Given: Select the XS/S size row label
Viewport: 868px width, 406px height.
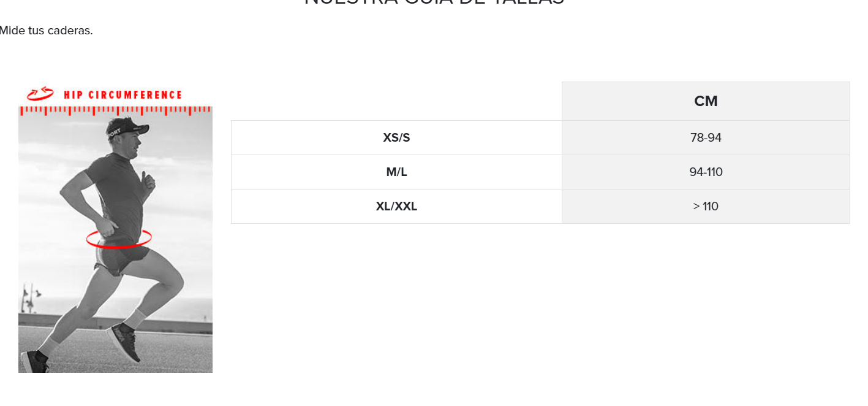Looking at the screenshot, I should (396, 138).
